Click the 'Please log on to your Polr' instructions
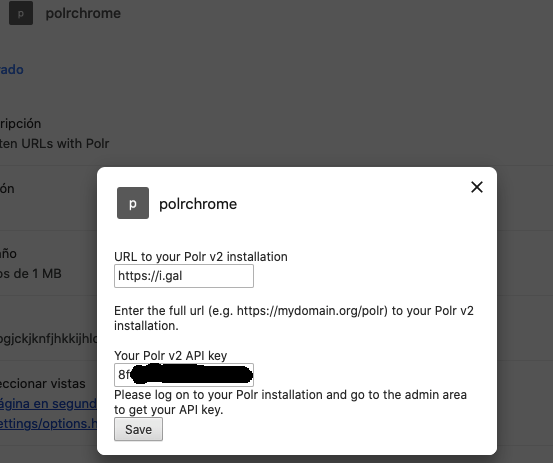Image resolution: width=553 pixels, height=463 pixels. [x=290, y=402]
